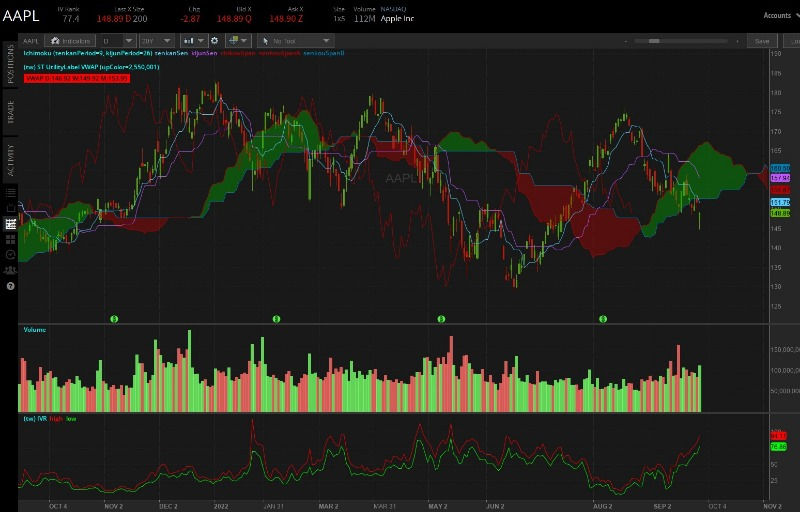Click the IVR indicator pane label
Viewport: 800px width, 512px height.
coord(35,419)
